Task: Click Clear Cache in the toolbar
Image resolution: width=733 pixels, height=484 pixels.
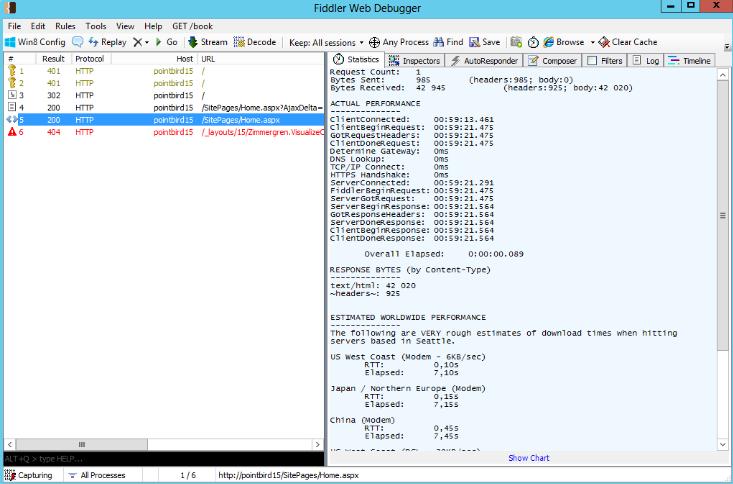Action: [628, 42]
